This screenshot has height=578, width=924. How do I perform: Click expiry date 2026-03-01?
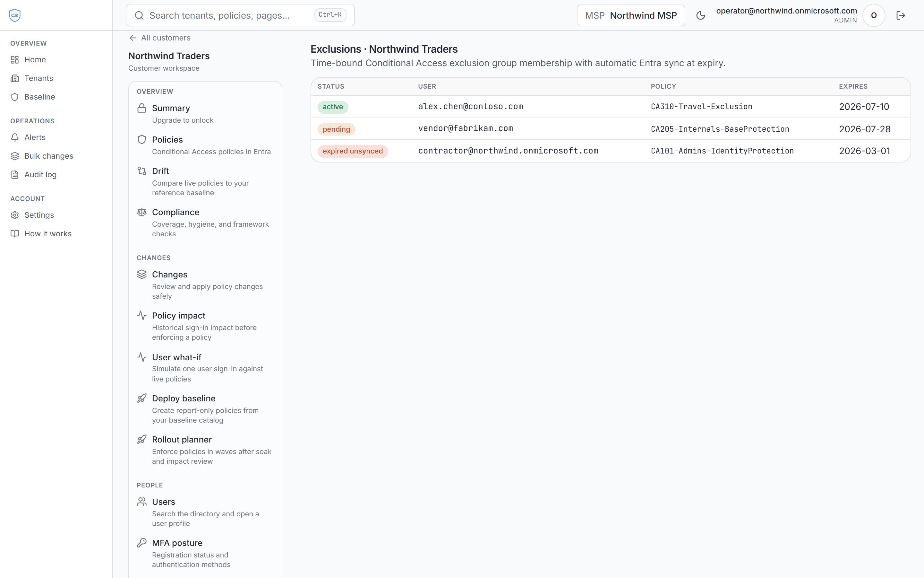point(864,151)
